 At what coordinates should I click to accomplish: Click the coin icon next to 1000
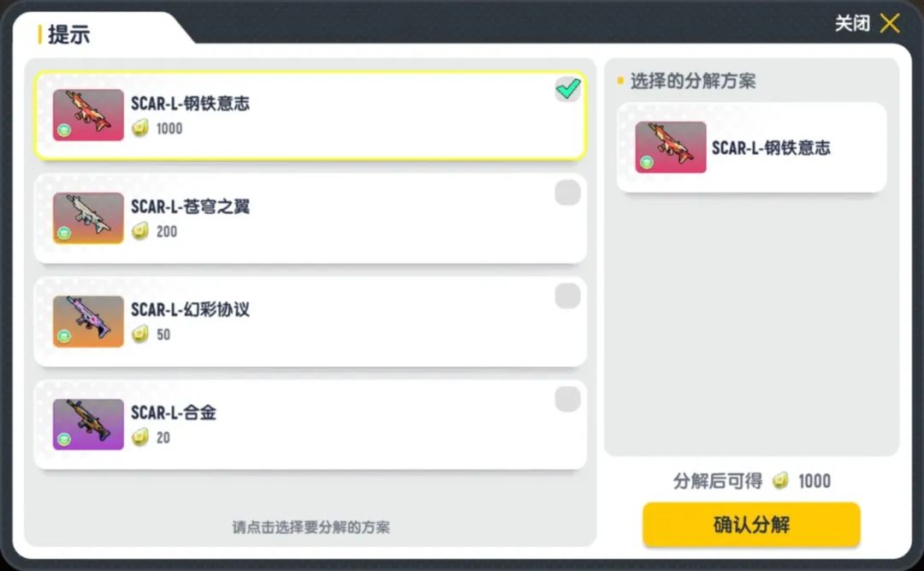(x=141, y=128)
